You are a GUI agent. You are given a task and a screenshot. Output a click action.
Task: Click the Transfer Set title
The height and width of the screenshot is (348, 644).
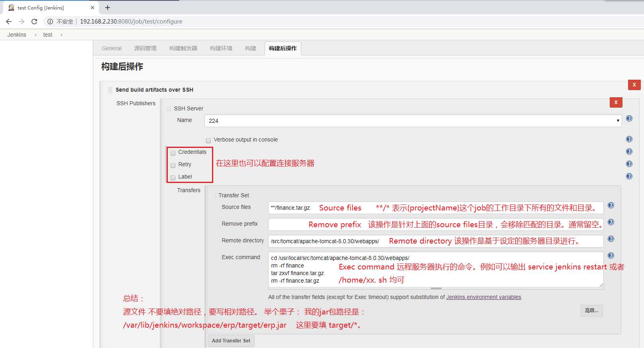click(234, 195)
